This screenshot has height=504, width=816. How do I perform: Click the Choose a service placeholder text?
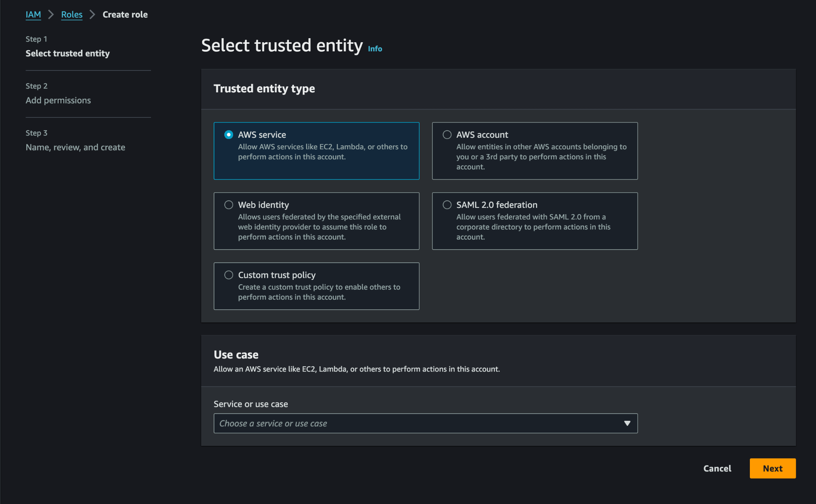tap(273, 423)
